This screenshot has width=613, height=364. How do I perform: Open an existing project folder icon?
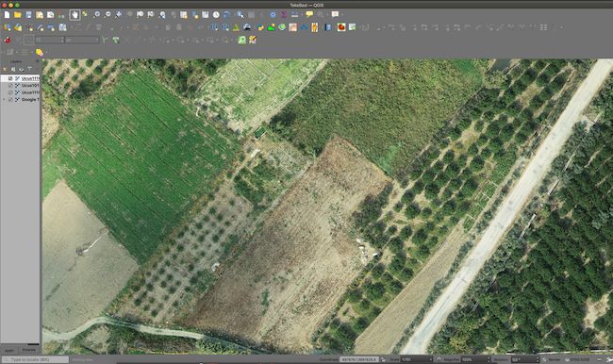(x=18, y=15)
